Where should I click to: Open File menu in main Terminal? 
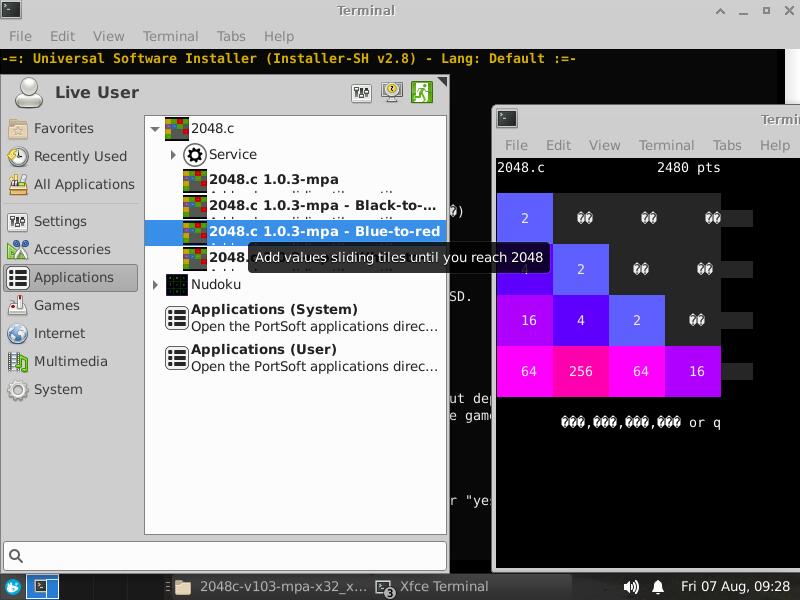point(20,36)
